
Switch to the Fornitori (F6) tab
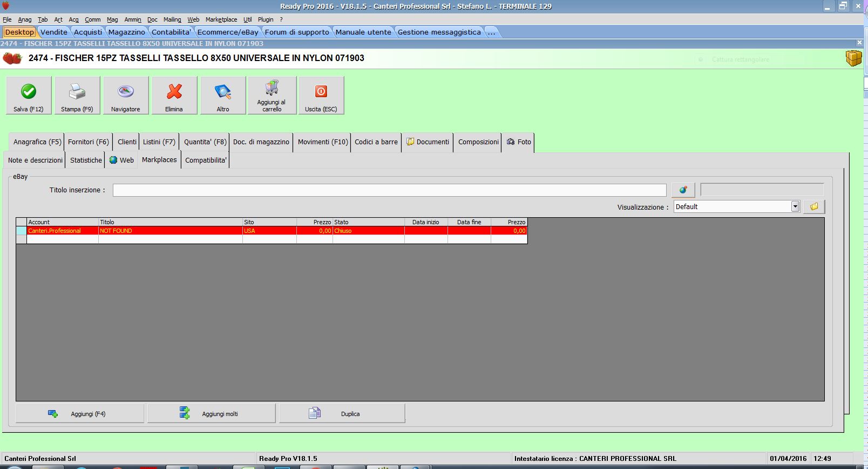click(x=89, y=142)
